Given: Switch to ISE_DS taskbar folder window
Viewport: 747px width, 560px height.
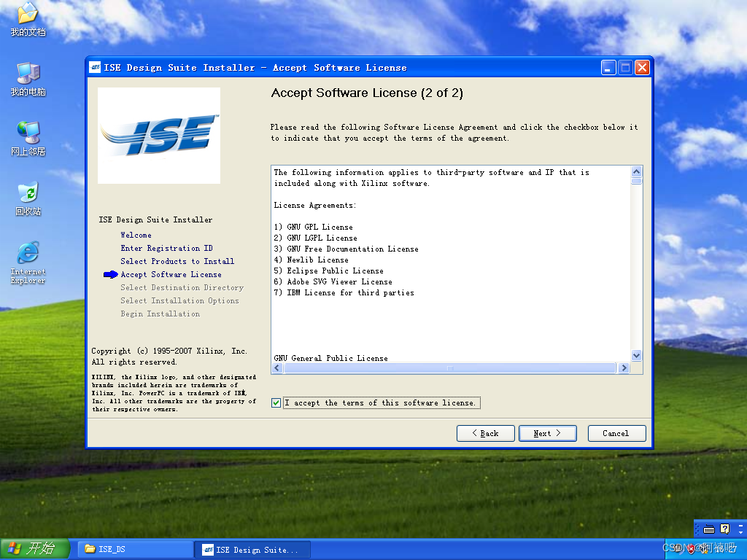Looking at the screenshot, I should (x=136, y=549).
